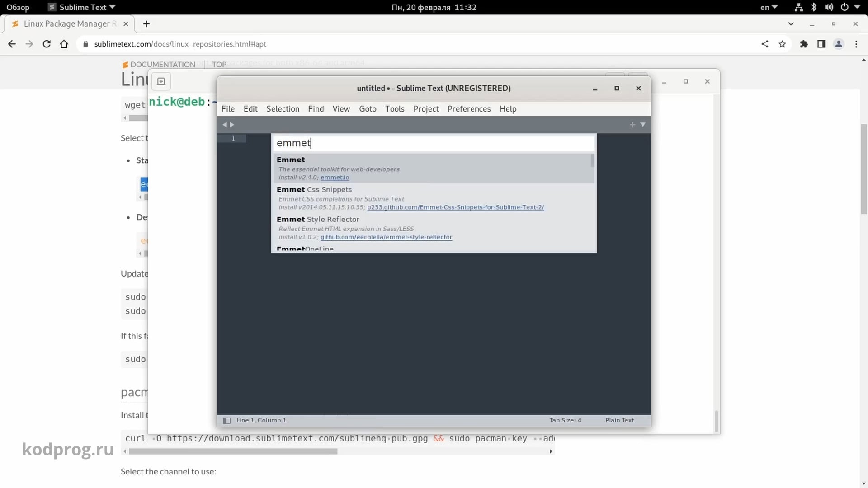Open the browser profile icon

click(x=839, y=44)
